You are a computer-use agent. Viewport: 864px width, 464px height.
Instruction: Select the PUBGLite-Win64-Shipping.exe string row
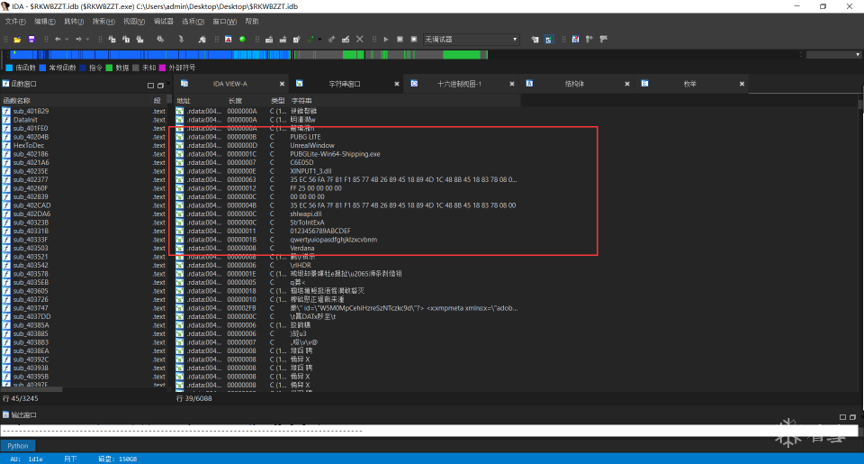point(335,154)
